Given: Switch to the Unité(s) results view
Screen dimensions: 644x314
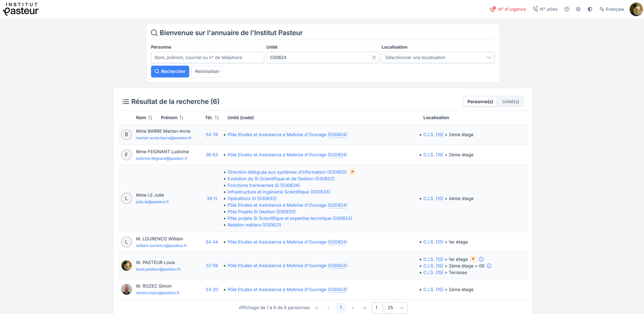Looking at the screenshot, I should click(x=510, y=102).
